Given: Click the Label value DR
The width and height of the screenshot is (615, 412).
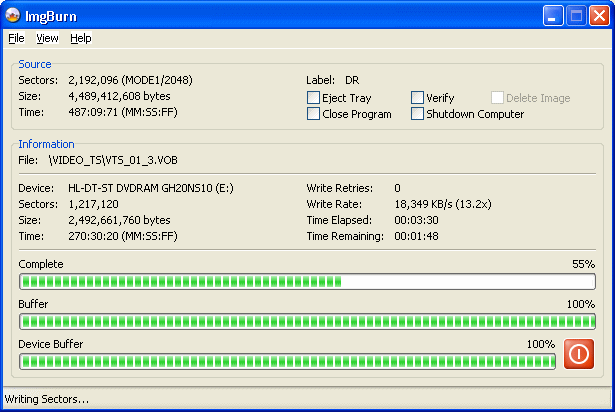Looking at the screenshot, I should [x=352, y=80].
